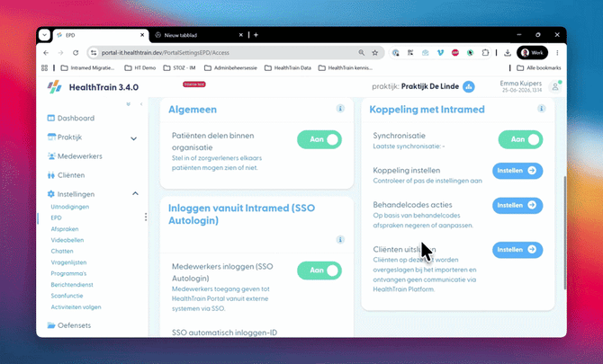The width and height of the screenshot is (603, 364).
Task: Collapse the Instellingen submenu chevron
Action: [x=135, y=193]
